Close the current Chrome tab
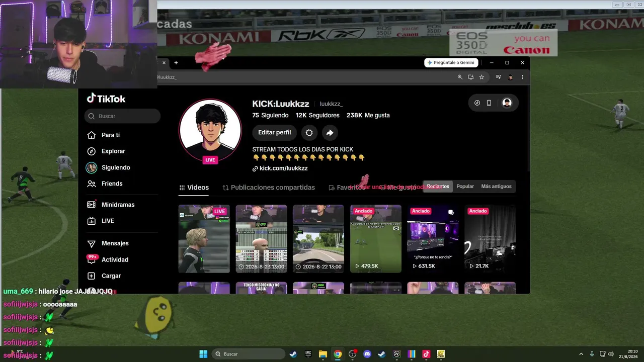 (x=164, y=63)
